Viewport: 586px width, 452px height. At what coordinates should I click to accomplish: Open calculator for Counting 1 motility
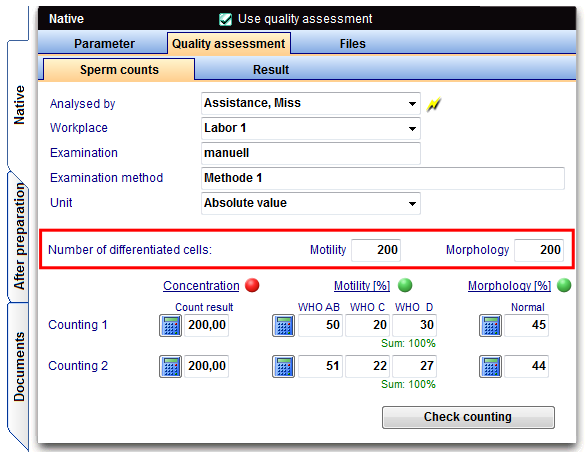pyautogui.click(x=283, y=325)
